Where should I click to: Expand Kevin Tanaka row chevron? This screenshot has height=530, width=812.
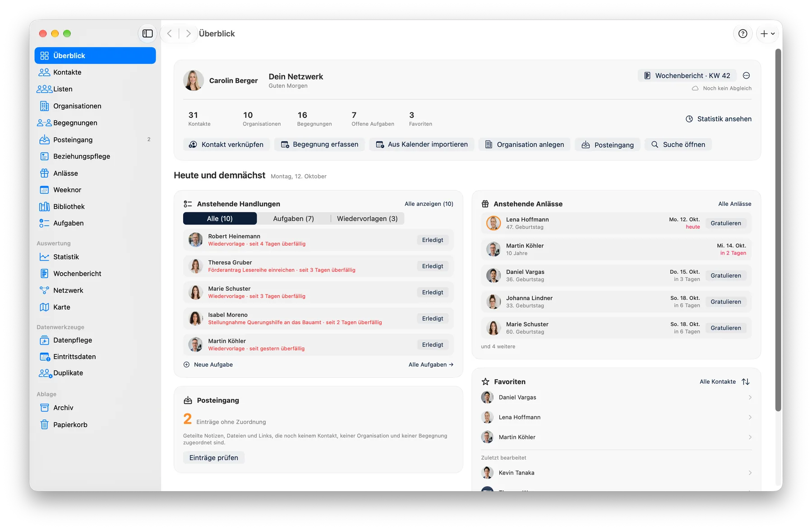click(x=750, y=473)
